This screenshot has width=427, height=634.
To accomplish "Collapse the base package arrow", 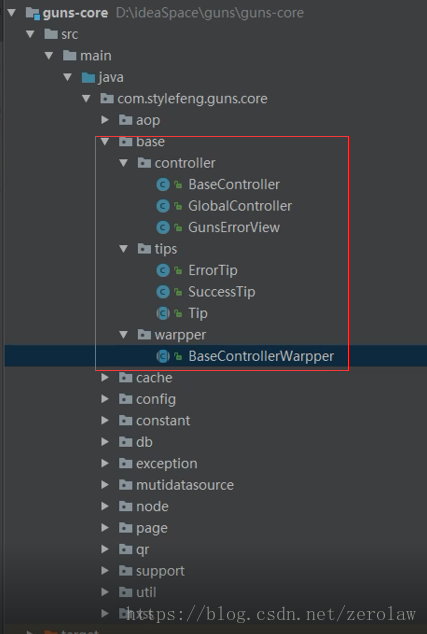I will tap(105, 142).
